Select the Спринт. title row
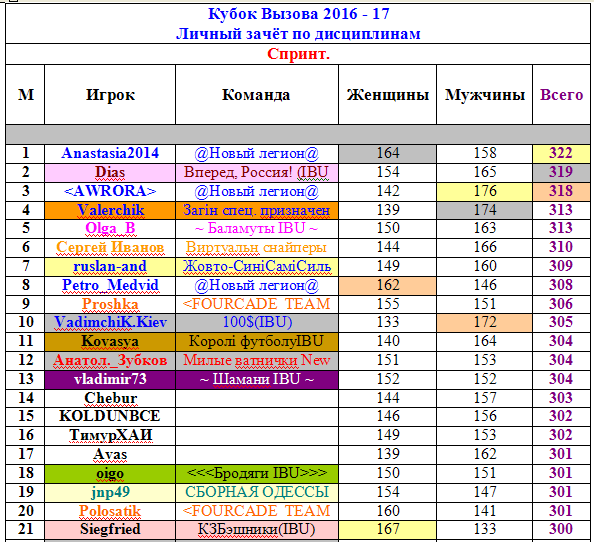594x542 pixels. tap(298, 54)
